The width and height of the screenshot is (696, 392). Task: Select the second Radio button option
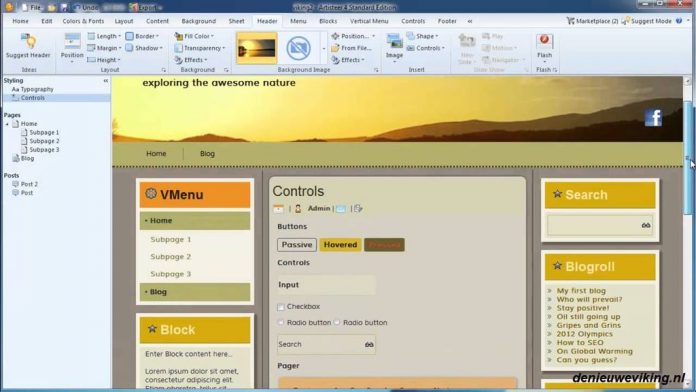pos(337,322)
